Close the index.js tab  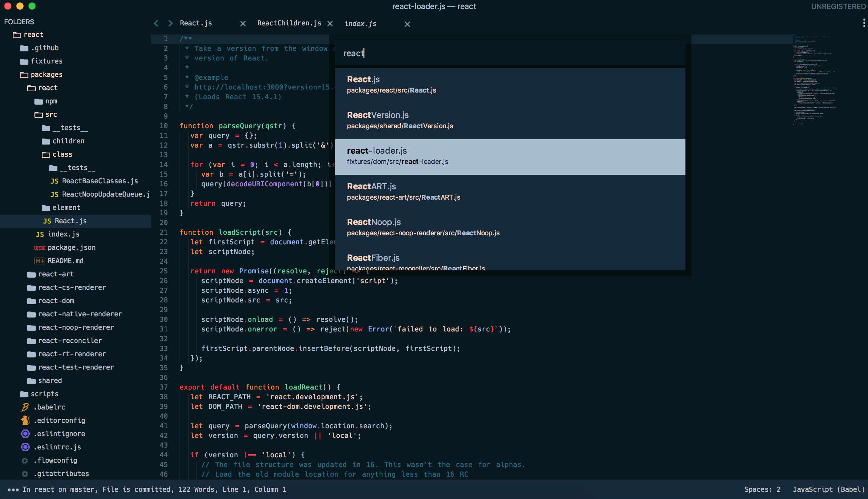coord(407,24)
